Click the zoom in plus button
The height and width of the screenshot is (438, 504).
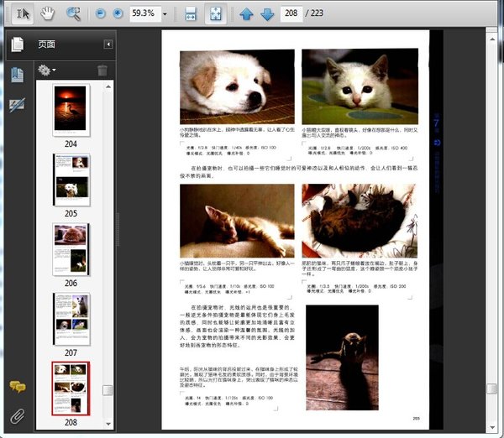click(118, 13)
